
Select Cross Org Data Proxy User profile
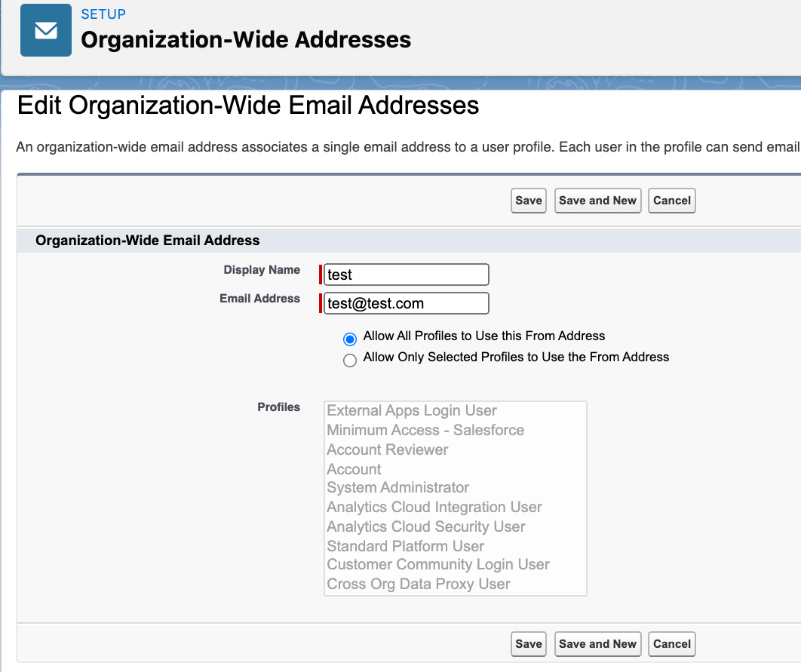click(419, 584)
